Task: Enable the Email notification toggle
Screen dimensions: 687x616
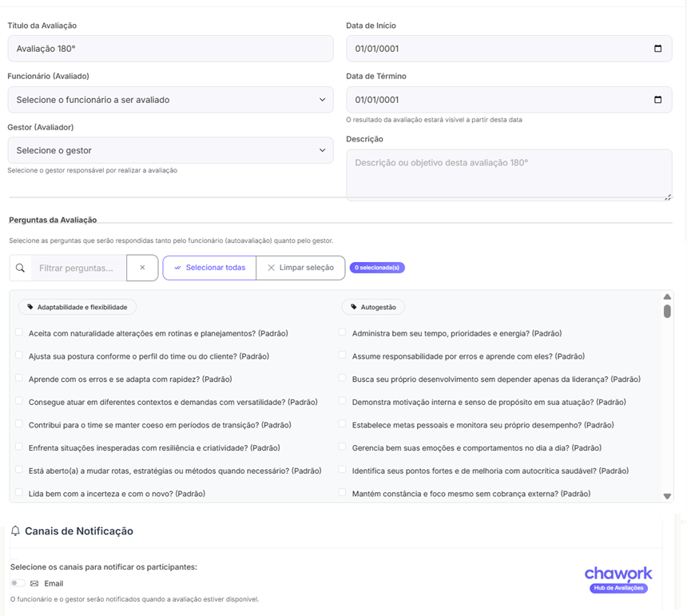Action: pyautogui.click(x=18, y=583)
